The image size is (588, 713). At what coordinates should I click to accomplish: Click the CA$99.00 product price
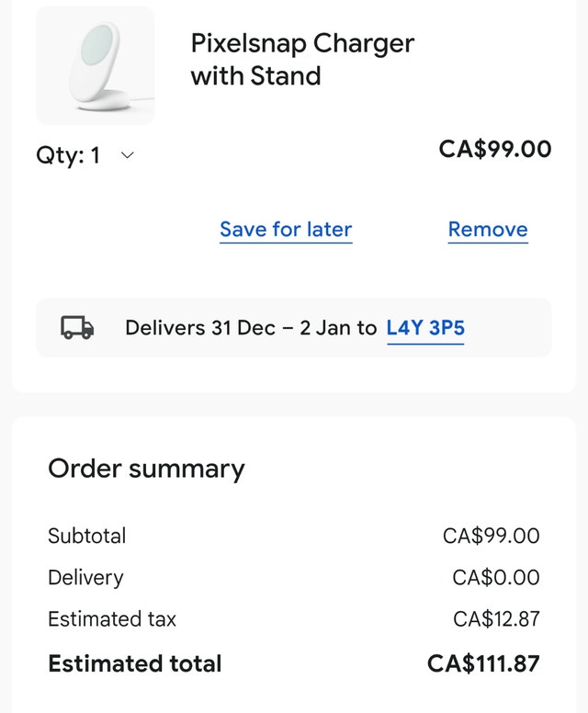coord(495,149)
